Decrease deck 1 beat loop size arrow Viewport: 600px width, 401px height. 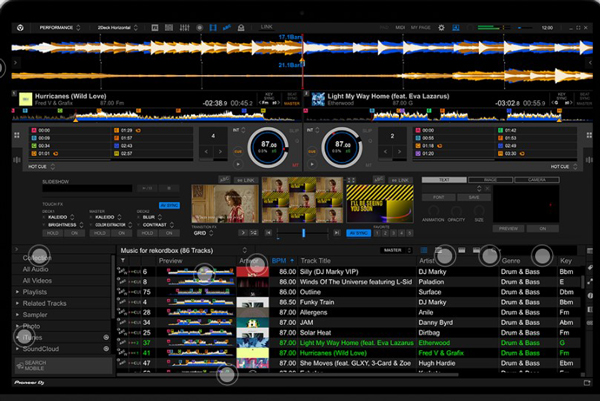(x=206, y=152)
